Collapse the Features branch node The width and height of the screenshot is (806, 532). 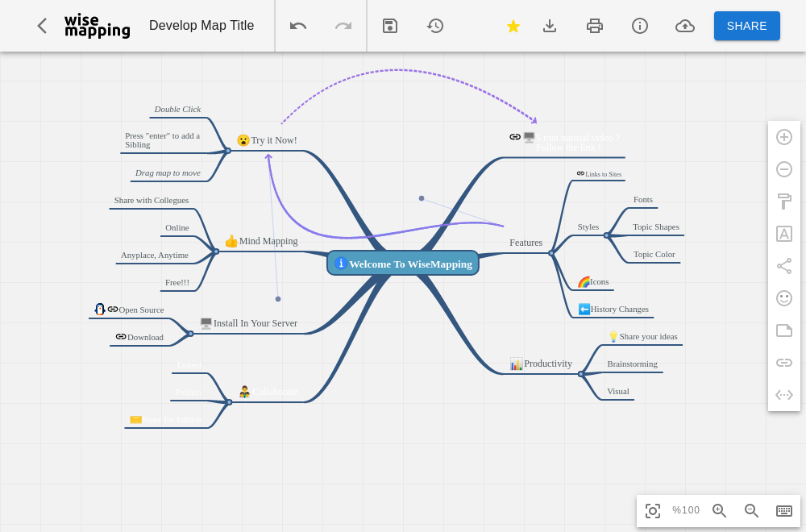coord(551,253)
